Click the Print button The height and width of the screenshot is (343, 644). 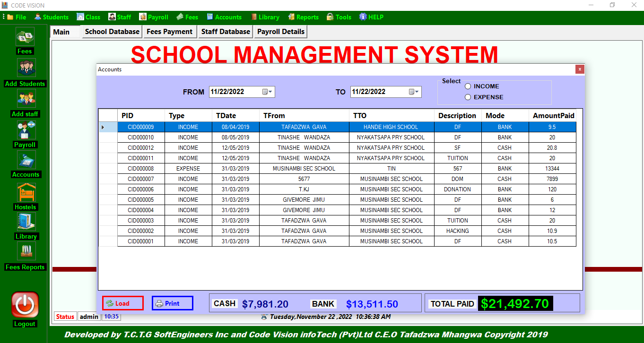point(173,303)
